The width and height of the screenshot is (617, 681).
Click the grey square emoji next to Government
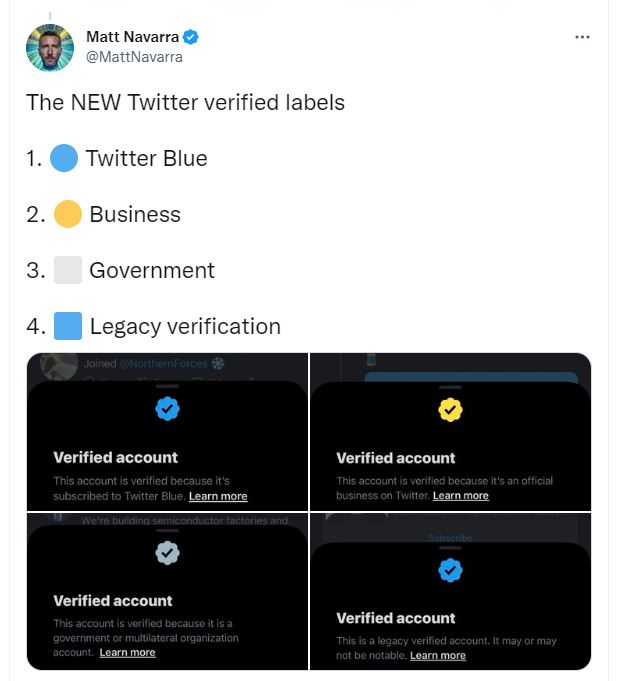click(67, 270)
